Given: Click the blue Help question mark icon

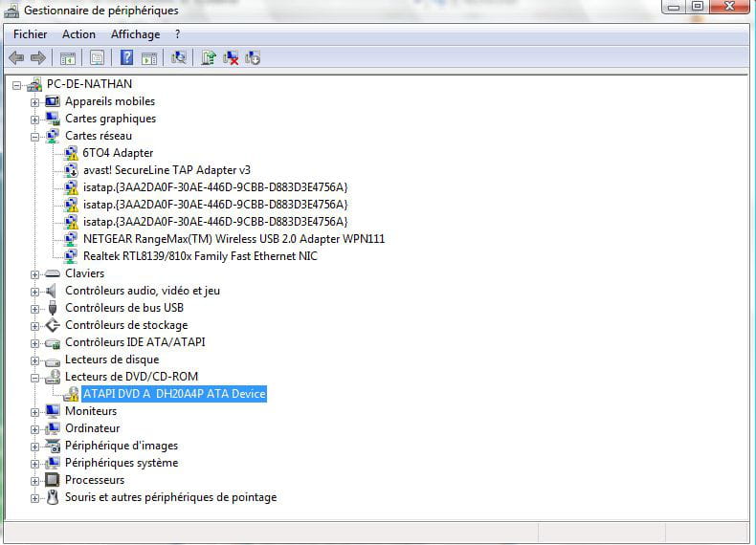Looking at the screenshot, I should pyautogui.click(x=126, y=58).
